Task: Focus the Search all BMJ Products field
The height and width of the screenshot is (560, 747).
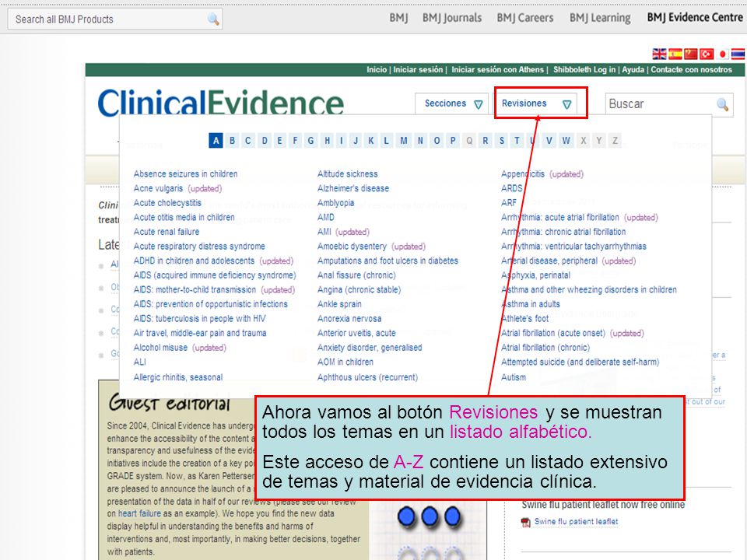Action: [x=115, y=19]
